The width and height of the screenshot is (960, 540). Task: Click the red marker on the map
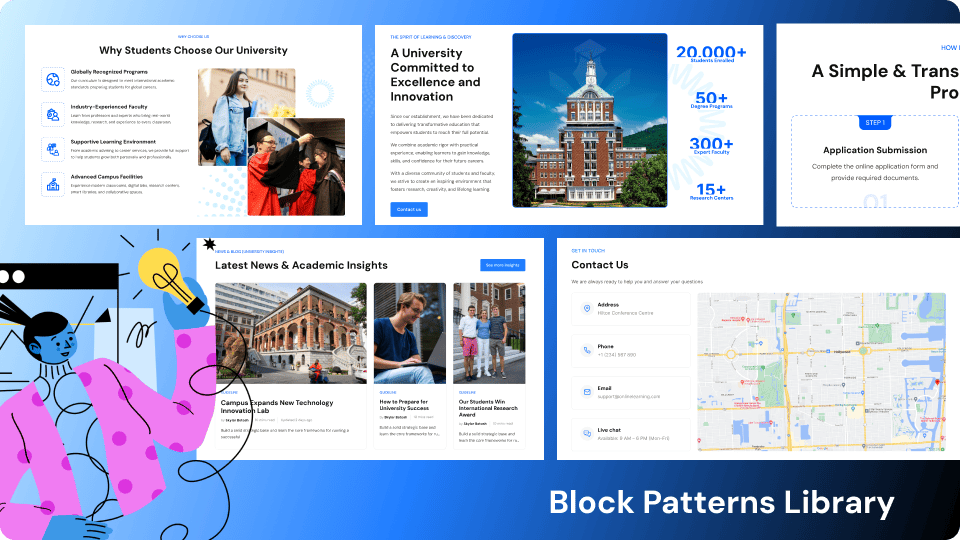point(937,383)
